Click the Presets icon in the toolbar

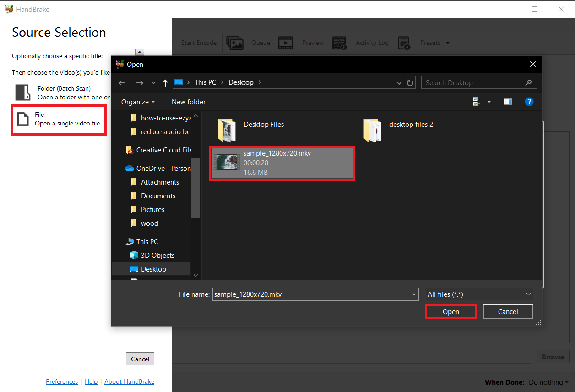405,43
